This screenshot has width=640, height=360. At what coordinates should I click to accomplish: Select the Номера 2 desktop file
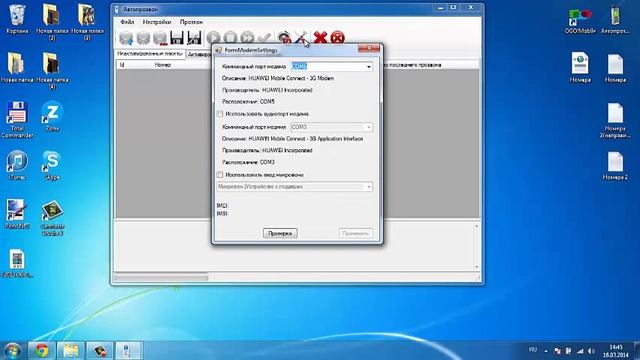(x=615, y=165)
